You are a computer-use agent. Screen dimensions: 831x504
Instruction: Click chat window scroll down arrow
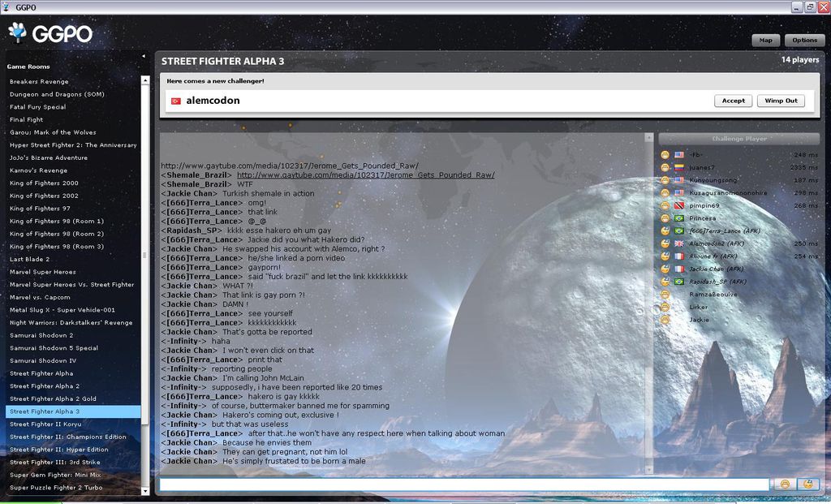click(x=648, y=470)
